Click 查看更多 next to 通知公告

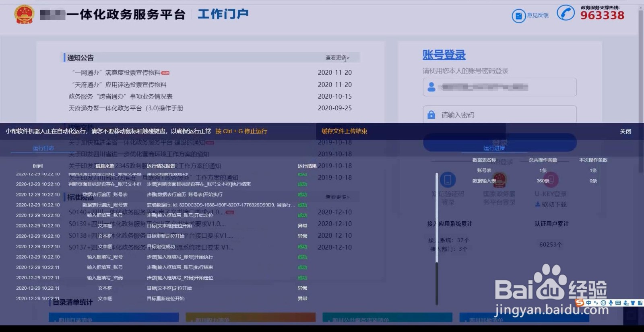point(337,58)
